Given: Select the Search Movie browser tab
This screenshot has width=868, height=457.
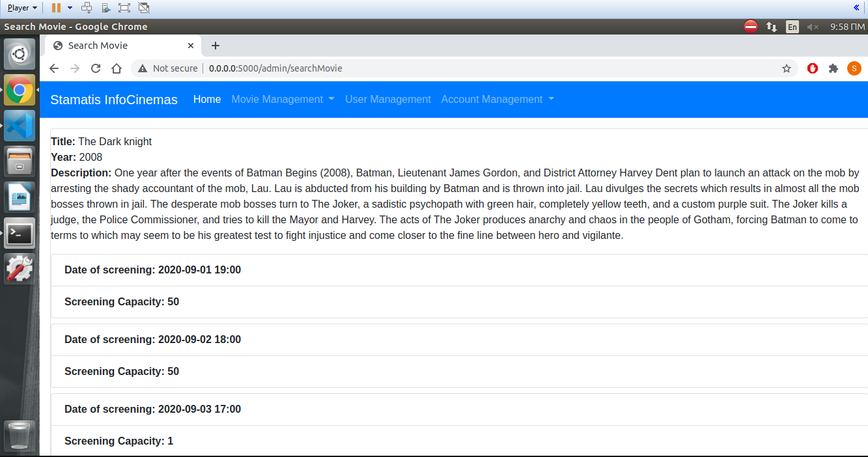Looking at the screenshot, I should tap(122, 46).
